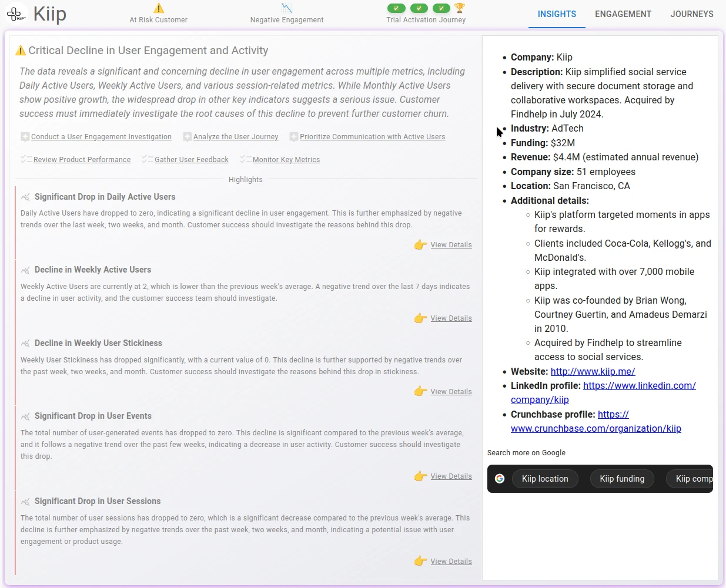Image resolution: width=726 pixels, height=588 pixels.
Task: Open Conduct a User Engagement Investigation link
Action: [x=101, y=137]
